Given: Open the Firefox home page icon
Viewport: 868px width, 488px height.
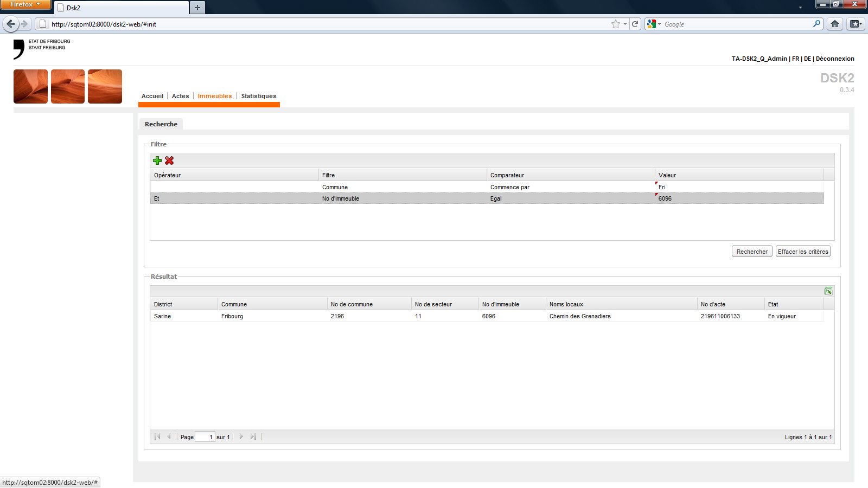Looking at the screenshot, I should click(x=835, y=24).
